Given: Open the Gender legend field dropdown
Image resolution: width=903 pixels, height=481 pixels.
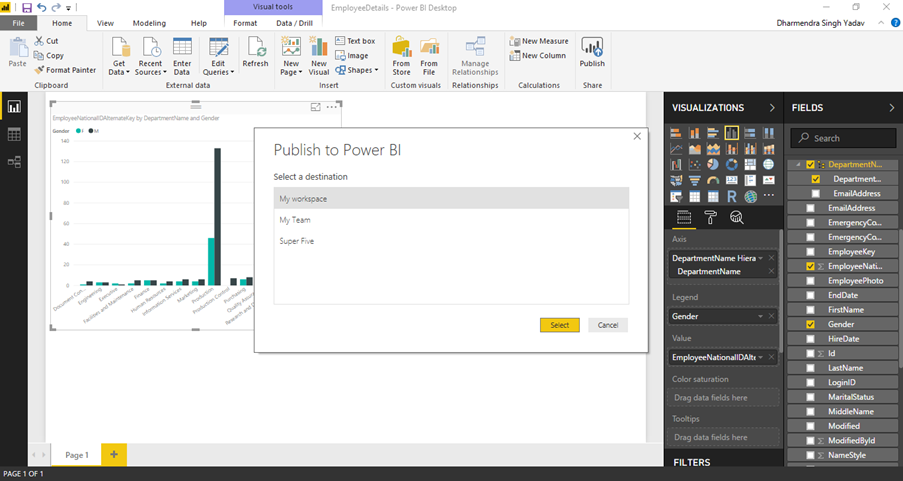Looking at the screenshot, I should click(761, 316).
